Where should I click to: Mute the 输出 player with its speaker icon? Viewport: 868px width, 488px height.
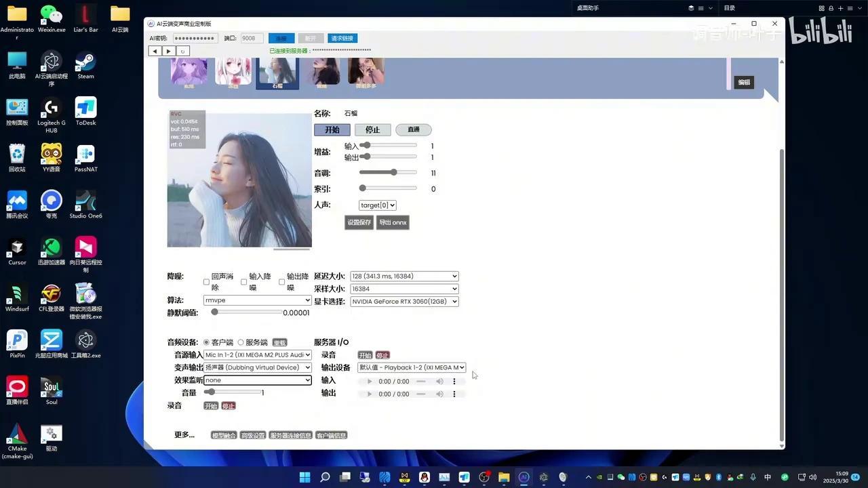[439, 394]
